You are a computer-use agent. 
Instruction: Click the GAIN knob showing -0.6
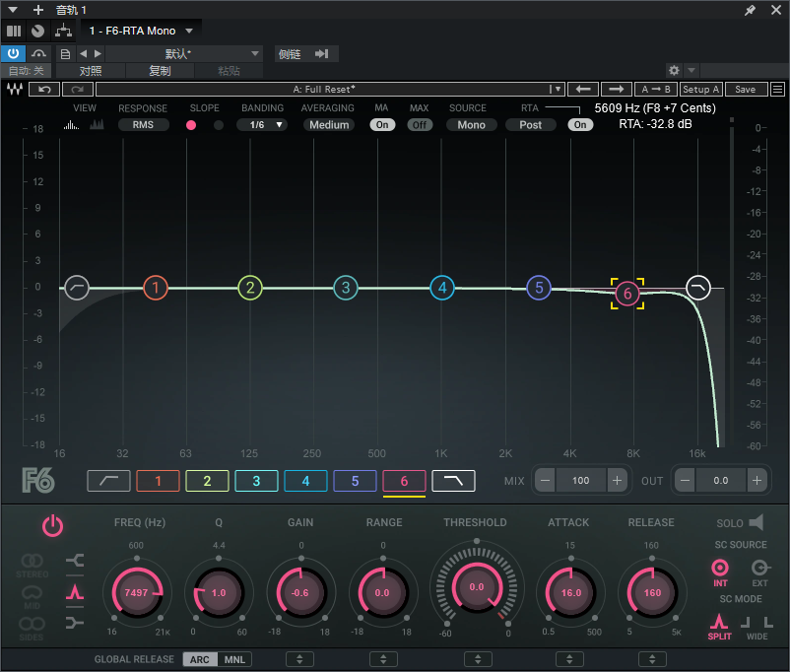[x=300, y=592]
